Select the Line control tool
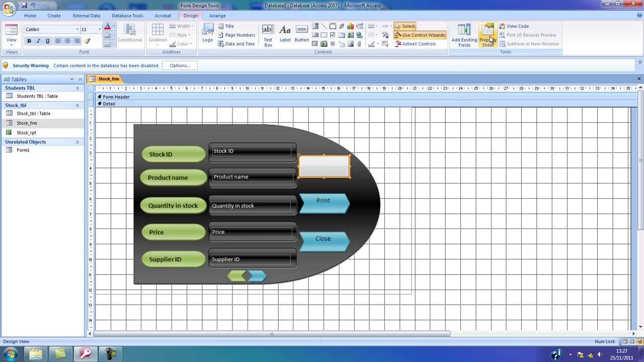644x362 pixels. point(324,26)
